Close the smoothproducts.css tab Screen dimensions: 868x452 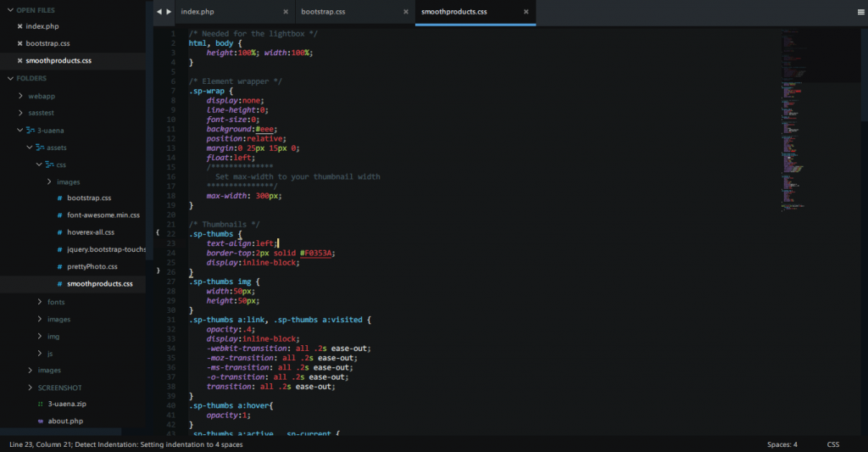click(526, 12)
